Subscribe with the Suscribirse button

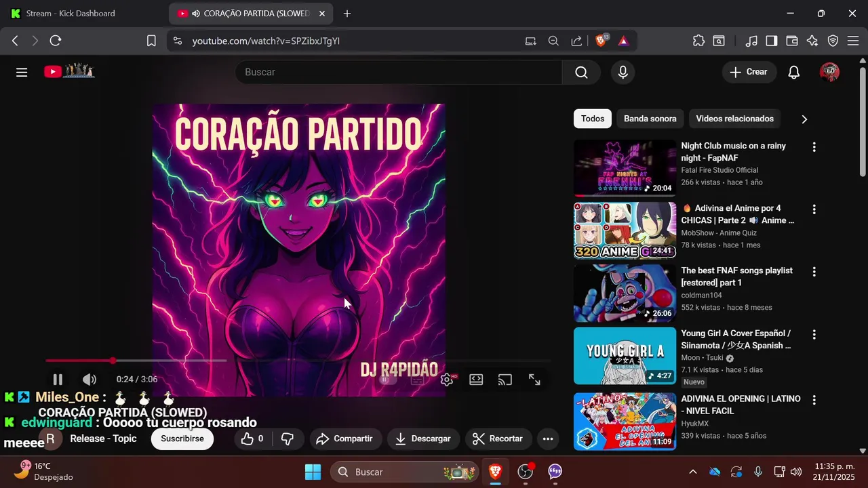(182, 439)
